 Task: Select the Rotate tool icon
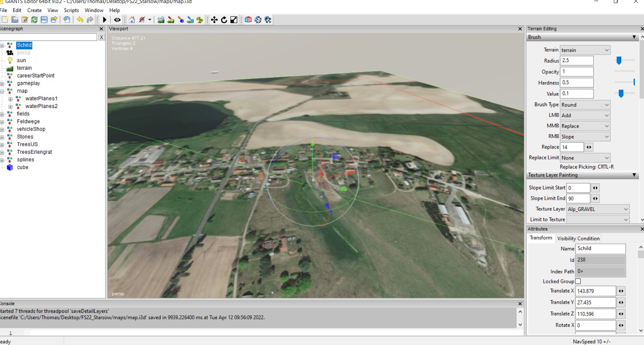[224, 20]
